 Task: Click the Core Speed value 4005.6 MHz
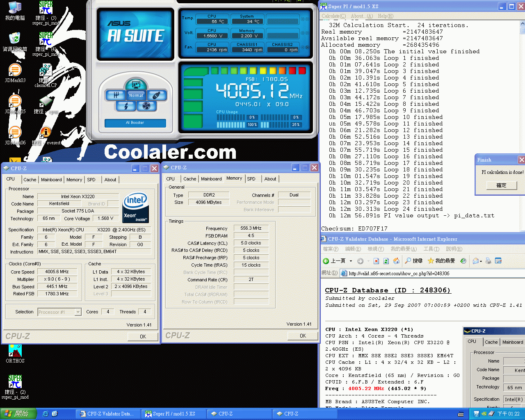pyautogui.click(x=57, y=272)
